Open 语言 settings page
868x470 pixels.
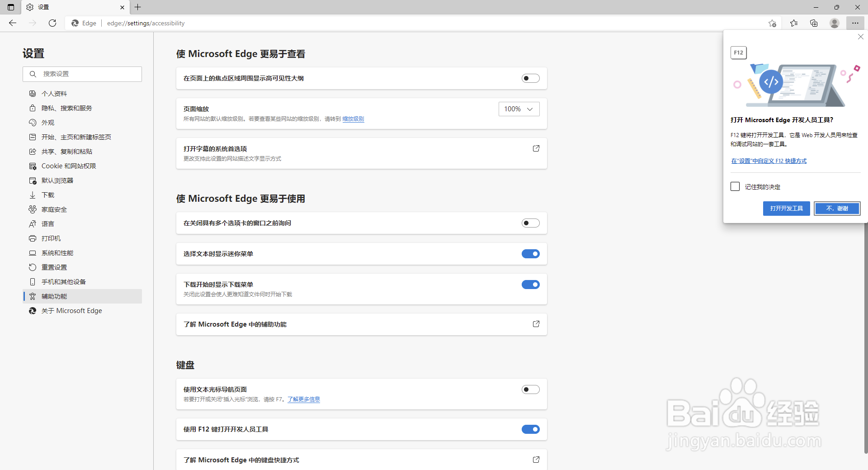coord(82,224)
